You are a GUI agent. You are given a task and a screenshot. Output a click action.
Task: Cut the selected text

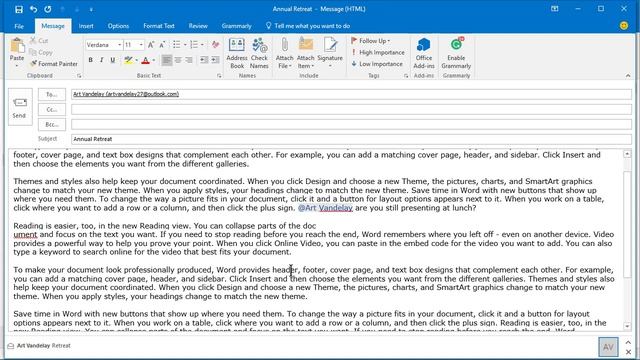(x=39, y=41)
